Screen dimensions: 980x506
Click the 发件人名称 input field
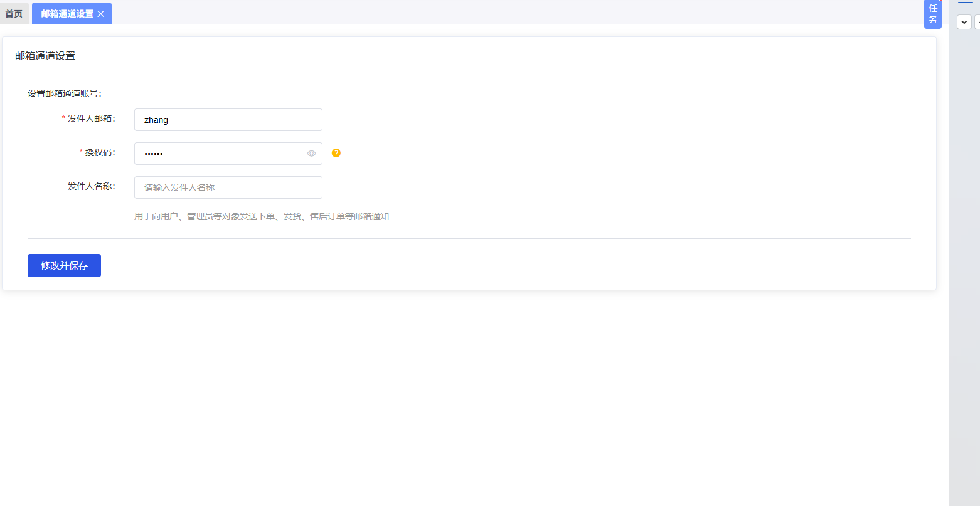228,187
